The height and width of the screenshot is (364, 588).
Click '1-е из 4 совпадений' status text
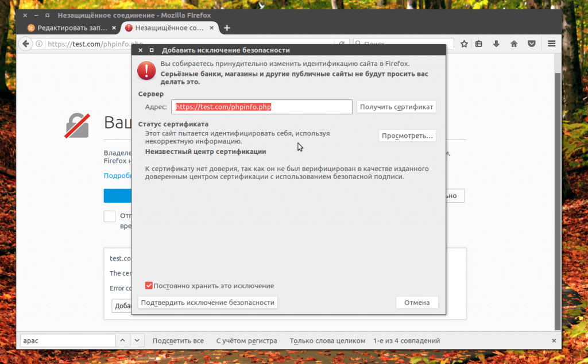(407, 341)
